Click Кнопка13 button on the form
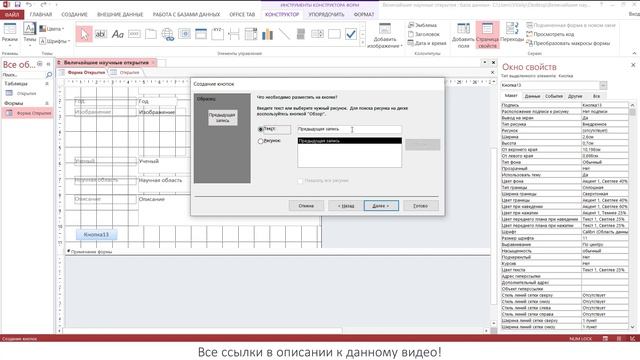Viewport: 640px width, 360px height. 96,235
